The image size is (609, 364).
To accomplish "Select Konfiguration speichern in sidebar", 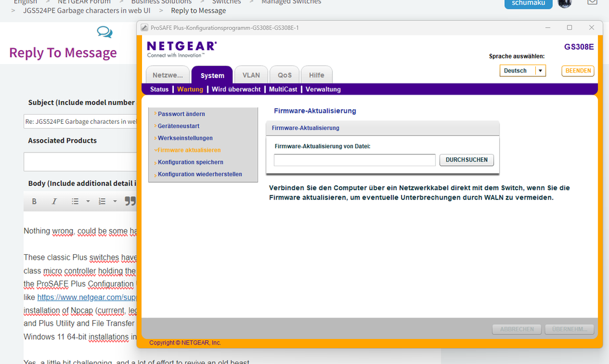I will coord(190,162).
